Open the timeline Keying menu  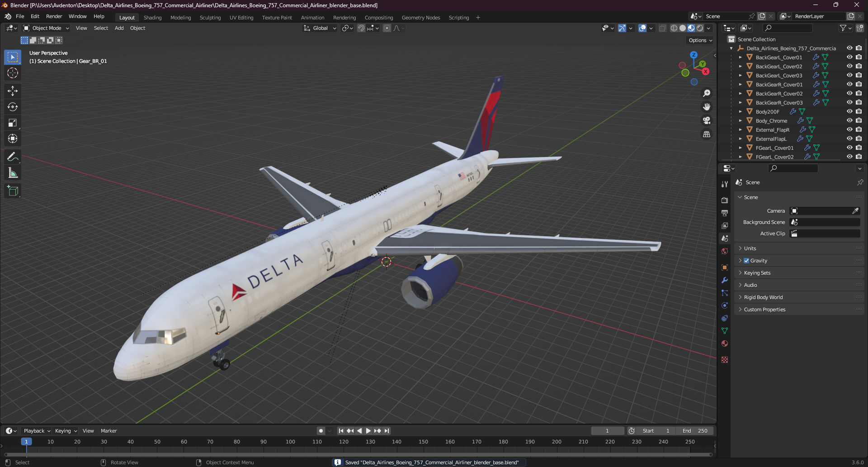(66, 431)
